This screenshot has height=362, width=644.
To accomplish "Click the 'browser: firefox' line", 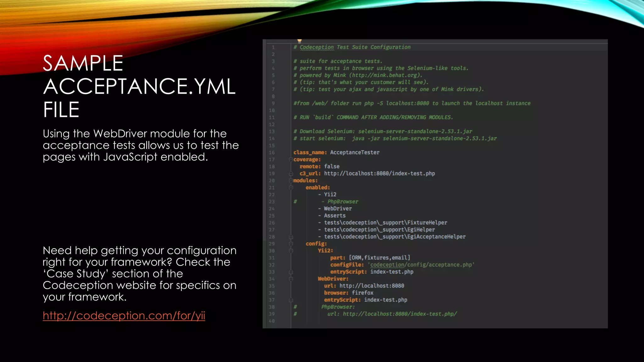I will tap(349, 293).
